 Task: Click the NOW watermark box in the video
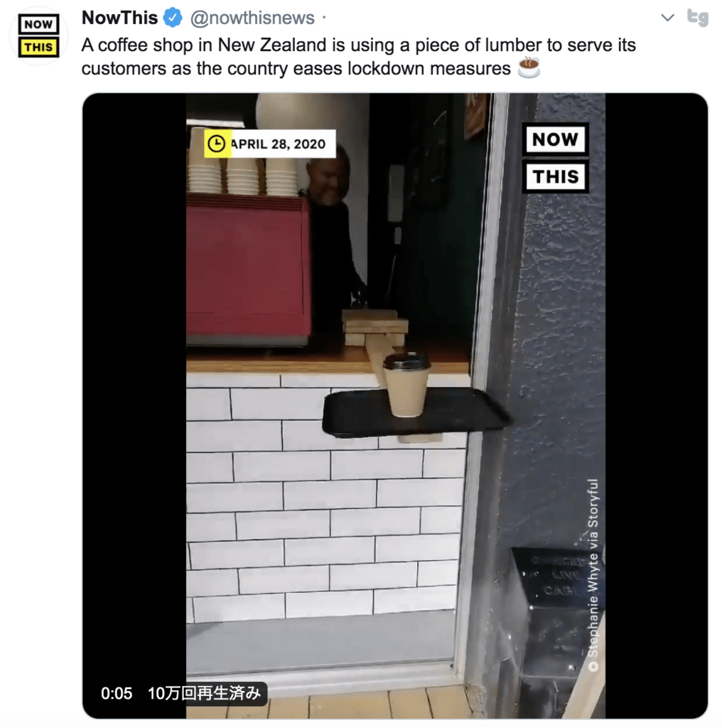click(x=556, y=139)
